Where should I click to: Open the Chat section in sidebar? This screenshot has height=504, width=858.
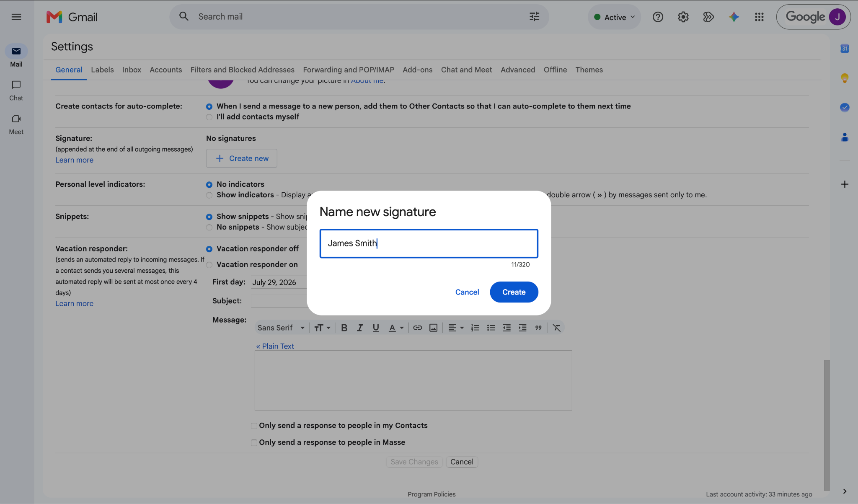click(16, 90)
